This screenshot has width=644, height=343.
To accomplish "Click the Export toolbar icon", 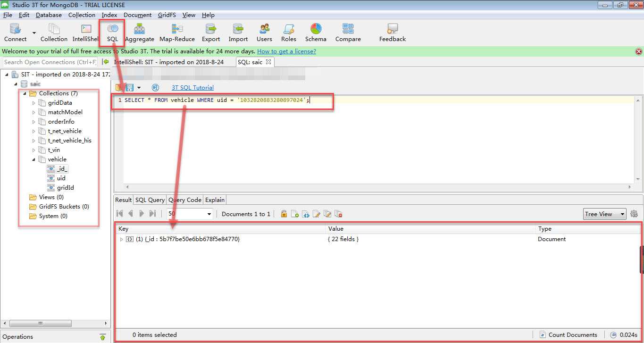I will [211, 33].
